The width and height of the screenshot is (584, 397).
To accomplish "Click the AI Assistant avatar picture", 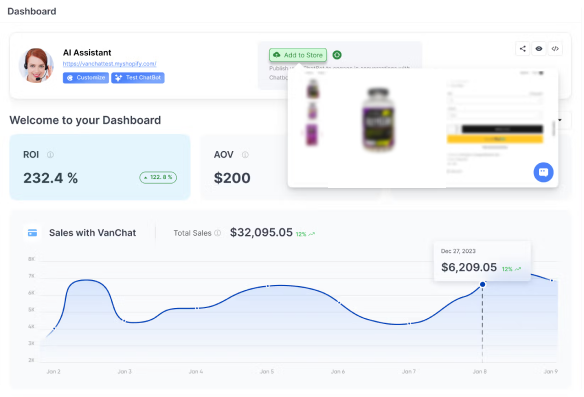I will pyautogui.click(x=36, y=65).
